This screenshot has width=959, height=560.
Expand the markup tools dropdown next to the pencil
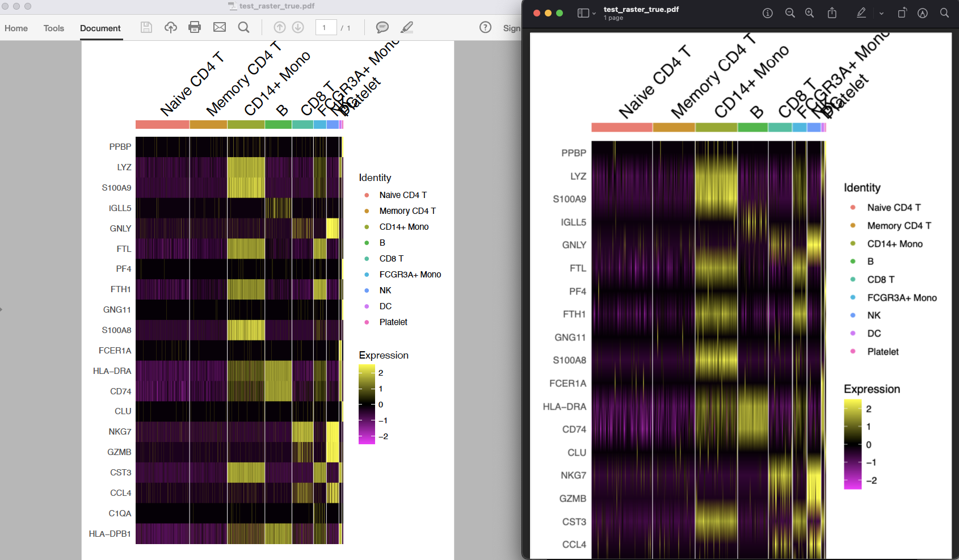pos(881,12)
